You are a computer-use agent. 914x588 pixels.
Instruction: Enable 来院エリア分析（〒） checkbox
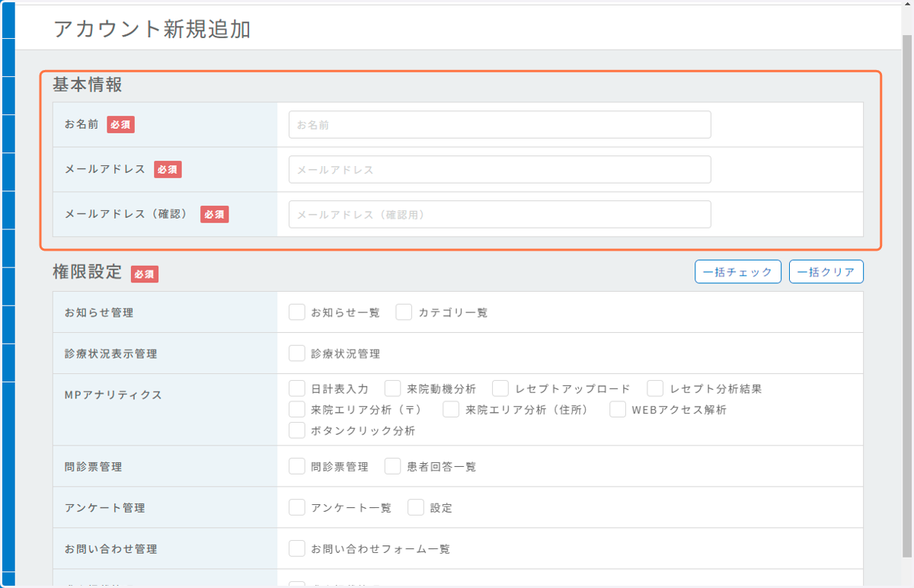click(297, 410)
